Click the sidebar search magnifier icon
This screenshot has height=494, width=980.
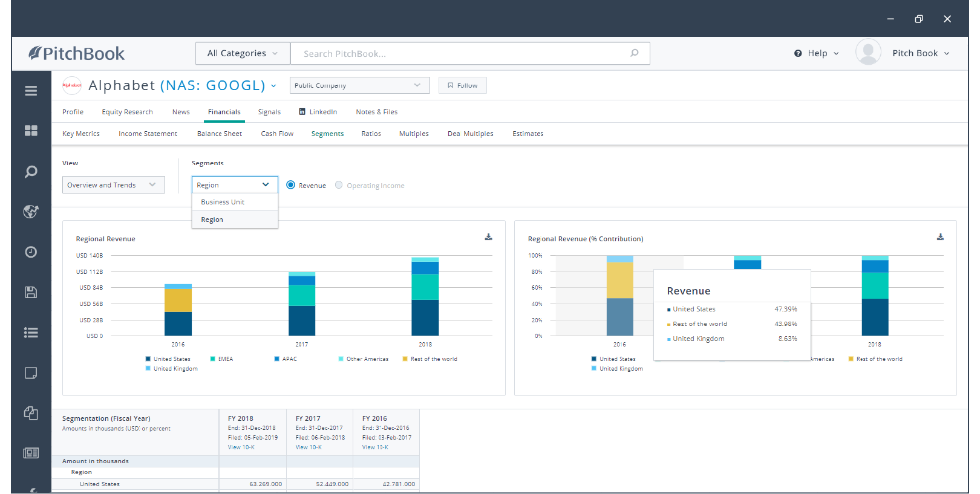point(31,172)
